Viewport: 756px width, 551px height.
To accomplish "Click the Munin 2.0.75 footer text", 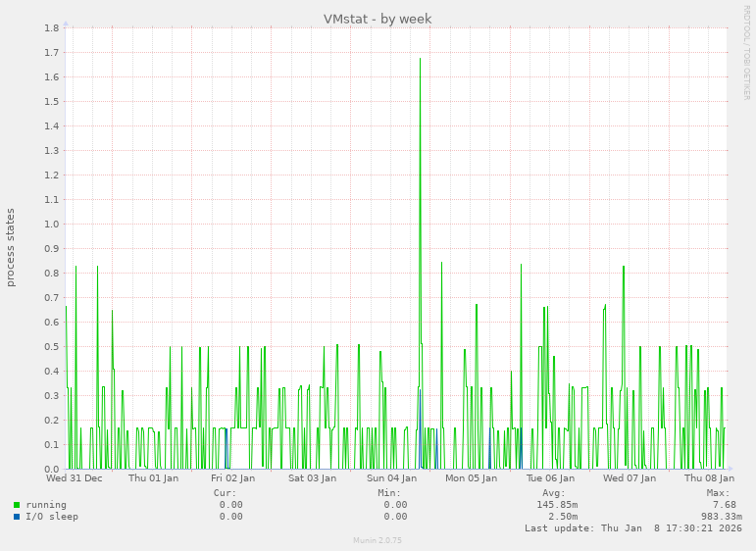I will pyautogui.click(x=378, y=540).
